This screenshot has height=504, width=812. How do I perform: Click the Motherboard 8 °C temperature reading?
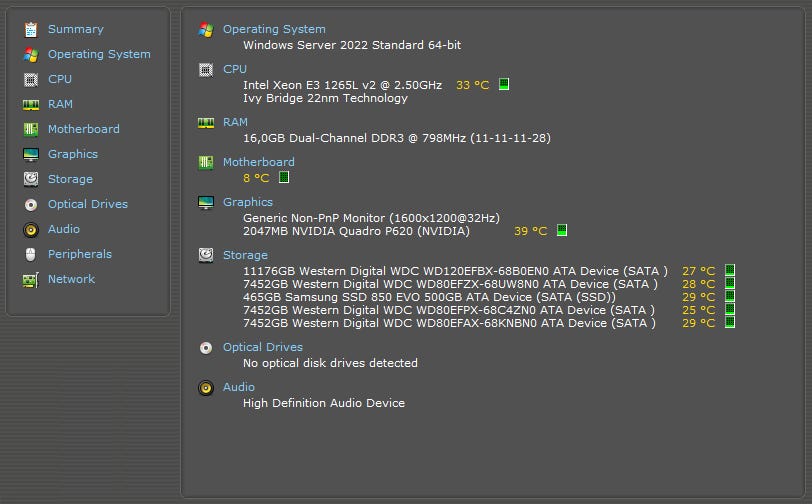point(256,178)
